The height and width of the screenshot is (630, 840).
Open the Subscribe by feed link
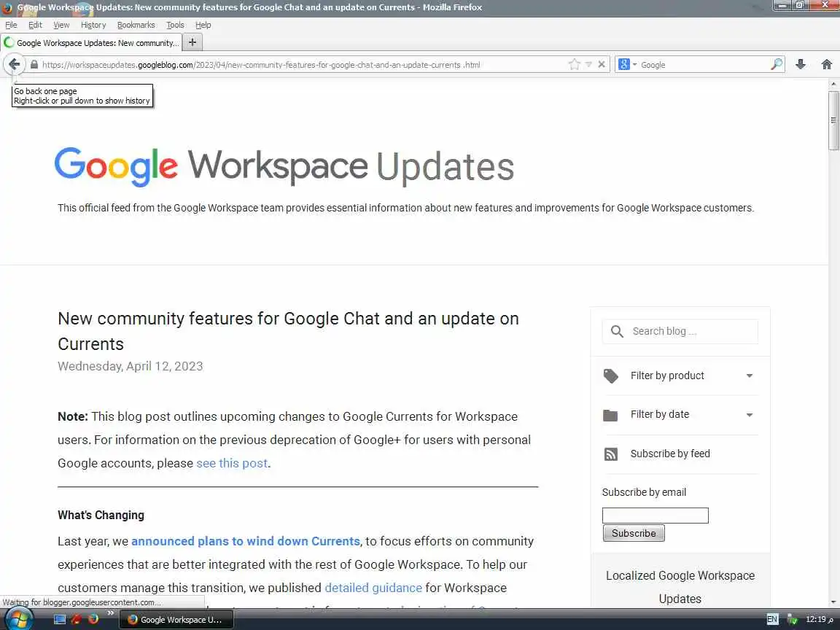(669, 454)
